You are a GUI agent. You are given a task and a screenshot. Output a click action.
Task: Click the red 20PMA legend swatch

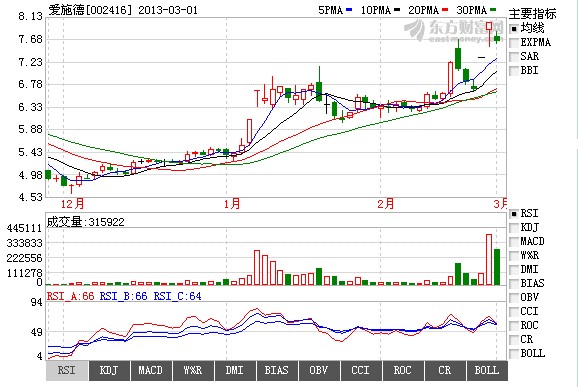pyautogui.click(x=445, y=10)
